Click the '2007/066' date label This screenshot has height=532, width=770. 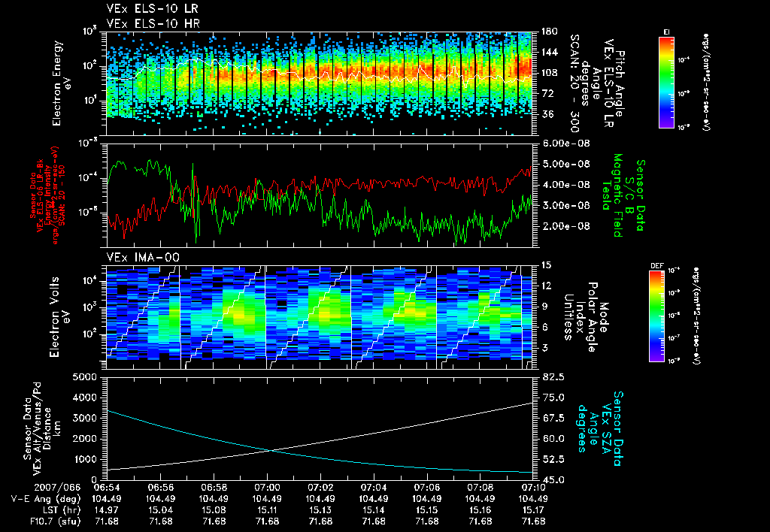click(x=57, y=488)
